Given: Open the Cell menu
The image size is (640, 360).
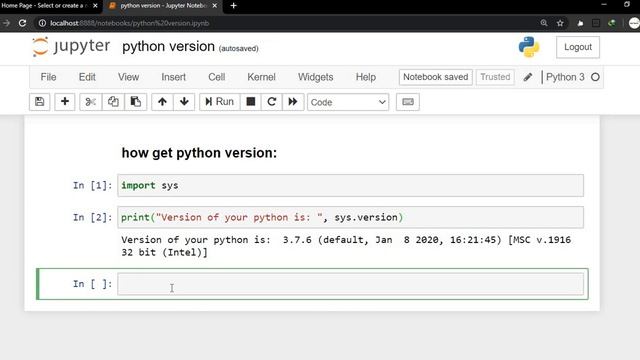Looking at the screenshot, I should tap(217, 77).
